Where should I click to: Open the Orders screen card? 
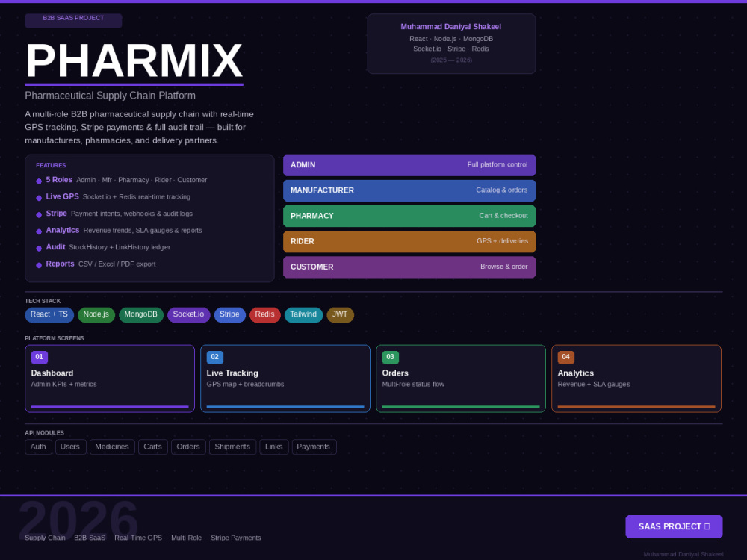tap(461, 379)
